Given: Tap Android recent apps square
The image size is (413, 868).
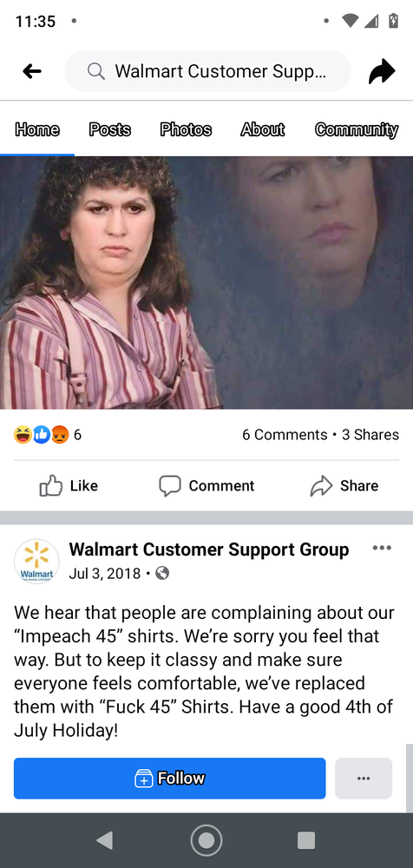Looking at the screenshot, I should pyautogui.click(x=306, y=839).
